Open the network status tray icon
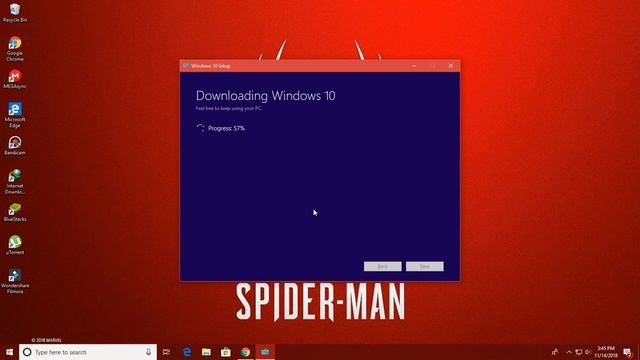 click(578, 352)
